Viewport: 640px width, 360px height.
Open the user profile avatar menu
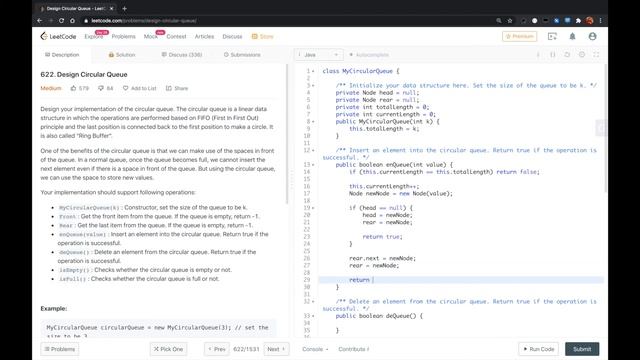(592, 36)
